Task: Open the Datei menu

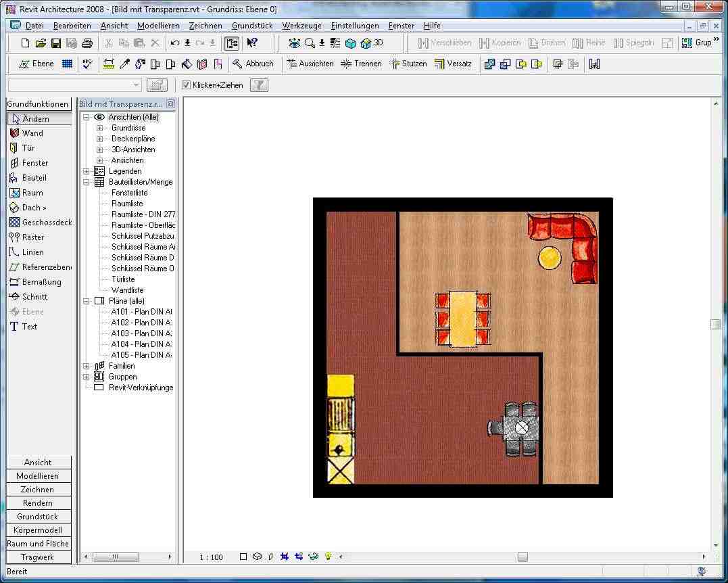Action: pyautogui.click(x=34, y=26)
